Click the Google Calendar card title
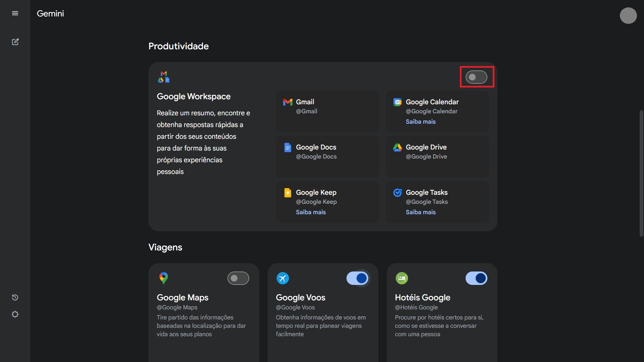This screenshot has width=644, height=362. coord(432,102)
